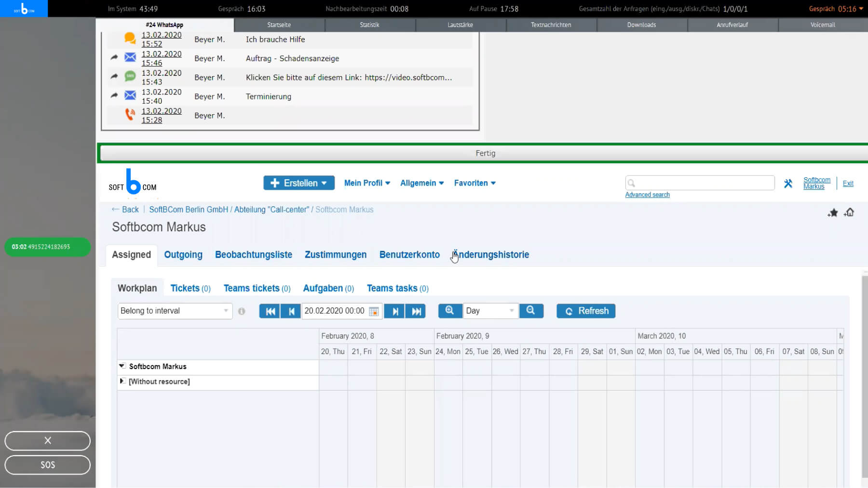Viewport: 868px width, 488px height.
Task: Click the green SMS icon in the 15:43 row
Action: 130,76
